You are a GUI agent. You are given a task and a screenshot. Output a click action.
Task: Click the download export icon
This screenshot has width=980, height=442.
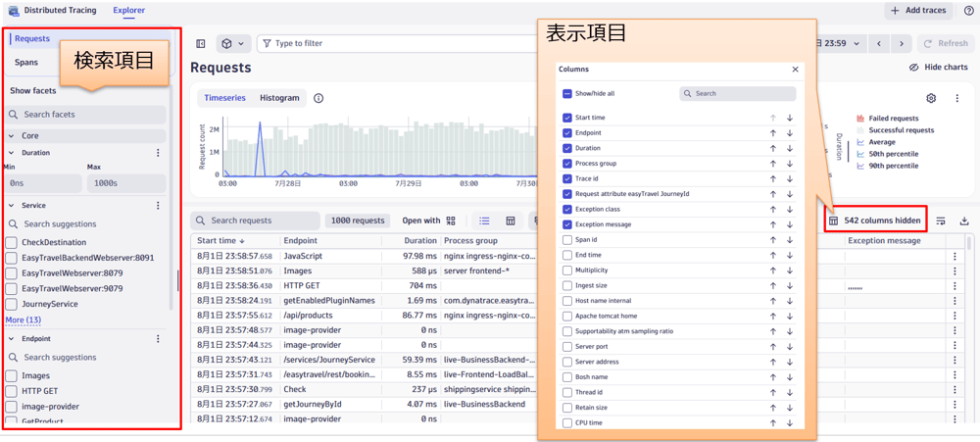click(x=963, y=221)
